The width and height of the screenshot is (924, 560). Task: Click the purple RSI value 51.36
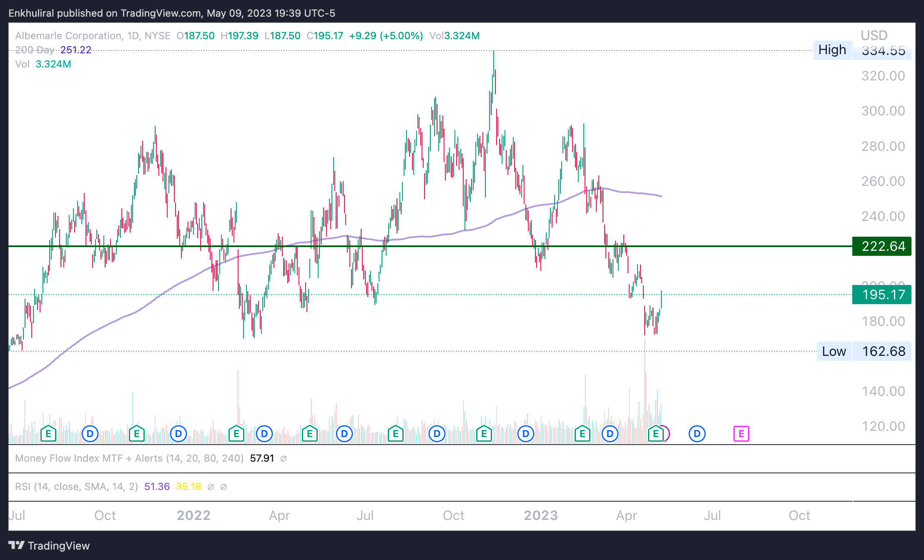click(157, 487)
